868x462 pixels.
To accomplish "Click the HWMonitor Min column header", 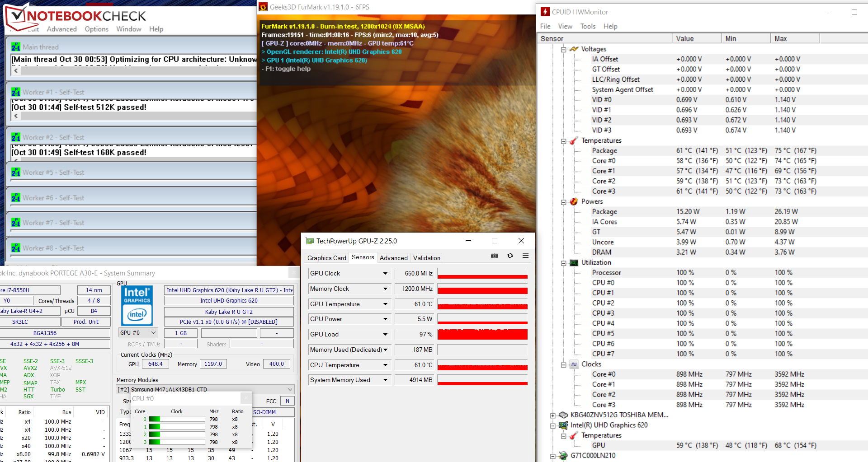I will click(746, 38).
